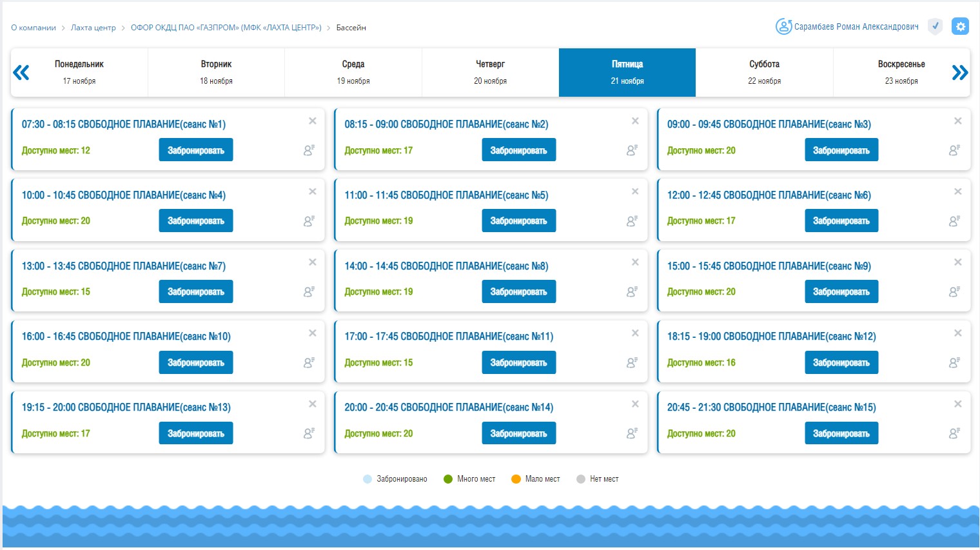Screen dimensions: 980x550
Task: Open the Среда 19 ноября tab
Action: (353, 72)
